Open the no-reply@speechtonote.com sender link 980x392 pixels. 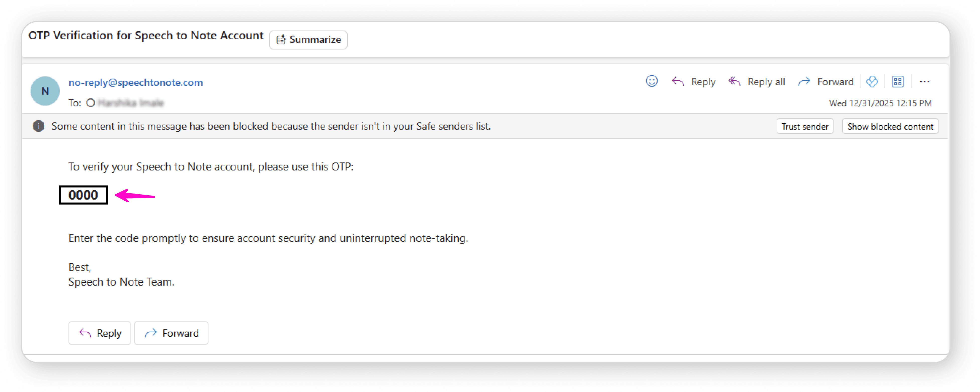pos(135,82)
